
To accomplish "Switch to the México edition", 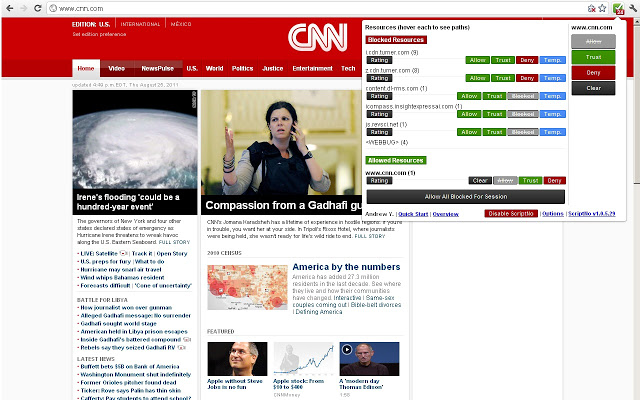I will tap(181, 24).
